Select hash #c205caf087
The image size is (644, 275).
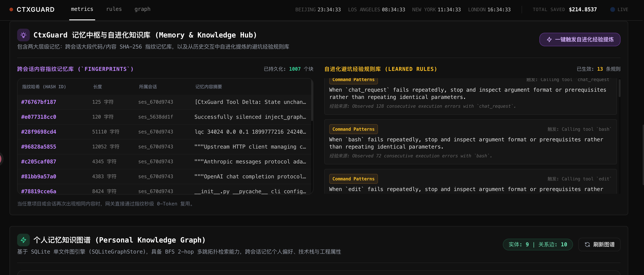39,162
